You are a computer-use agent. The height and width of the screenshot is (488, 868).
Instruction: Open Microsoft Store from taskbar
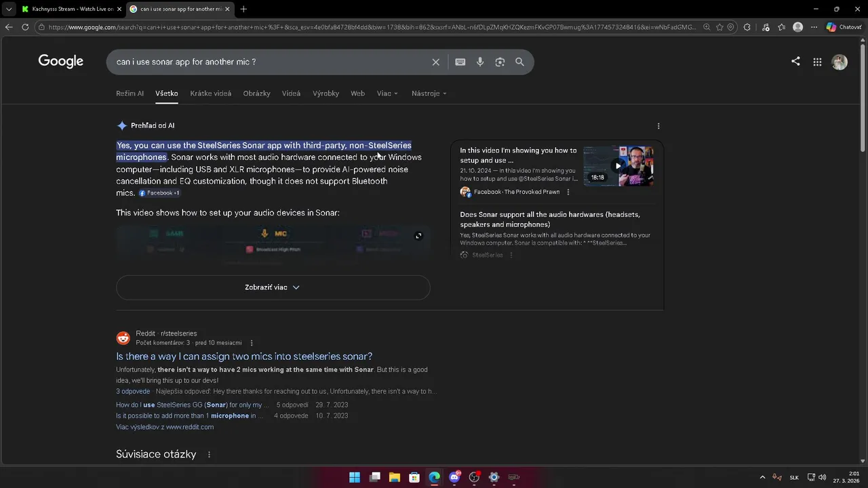[414, 477]
